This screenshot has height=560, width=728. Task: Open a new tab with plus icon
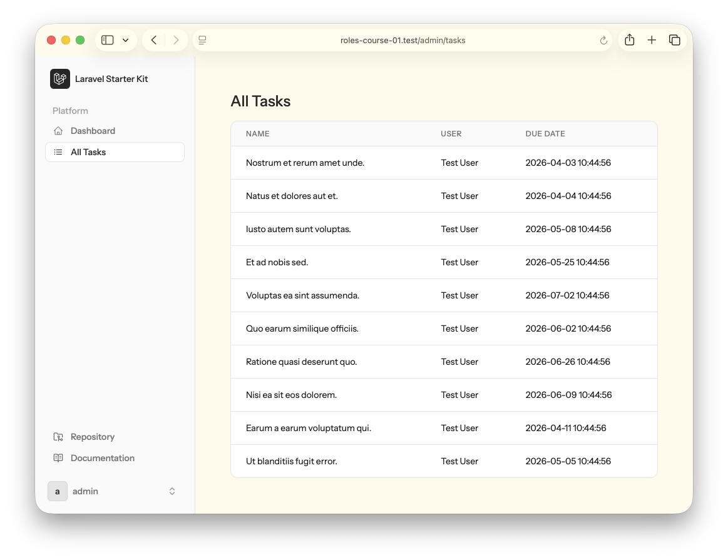click(652, 40)
